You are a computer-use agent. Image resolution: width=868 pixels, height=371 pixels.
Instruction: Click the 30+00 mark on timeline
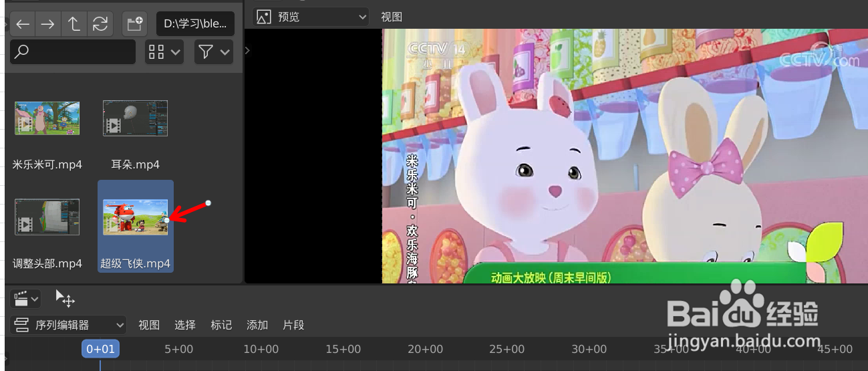[x=589, y=349]
